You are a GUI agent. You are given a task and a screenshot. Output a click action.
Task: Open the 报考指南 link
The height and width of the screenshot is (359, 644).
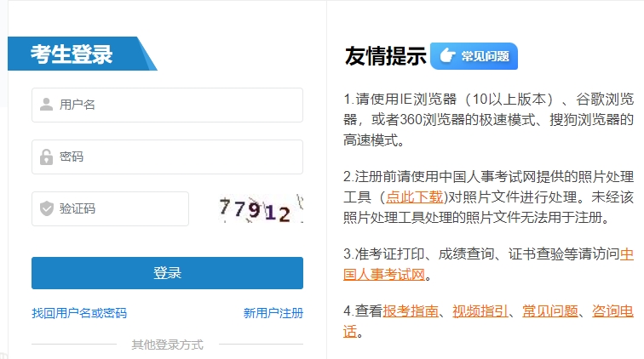click(411, 311)
